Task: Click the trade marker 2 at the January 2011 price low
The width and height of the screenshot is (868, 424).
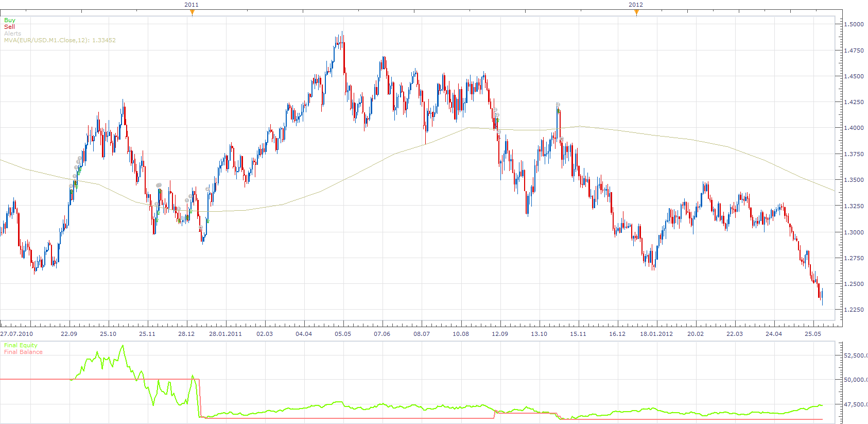Action: [201, 228]
